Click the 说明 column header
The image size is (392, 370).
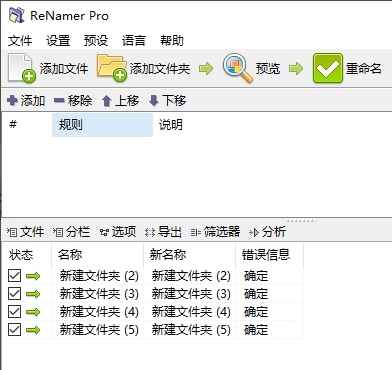point(171,125)
